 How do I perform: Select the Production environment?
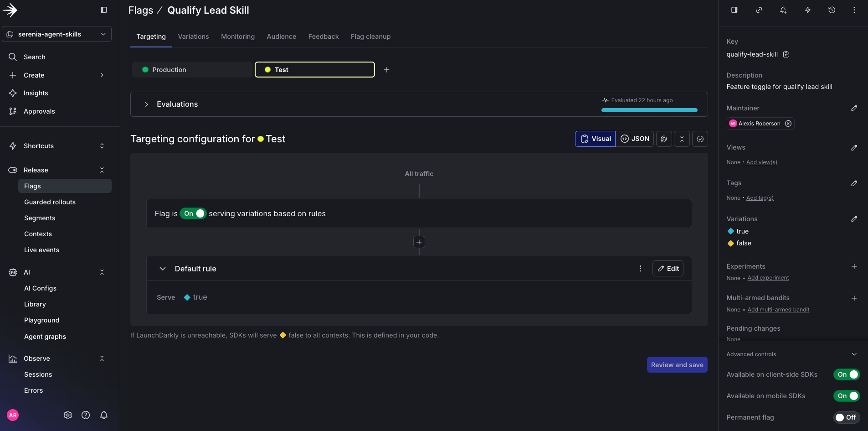click(x=192, y=70)
